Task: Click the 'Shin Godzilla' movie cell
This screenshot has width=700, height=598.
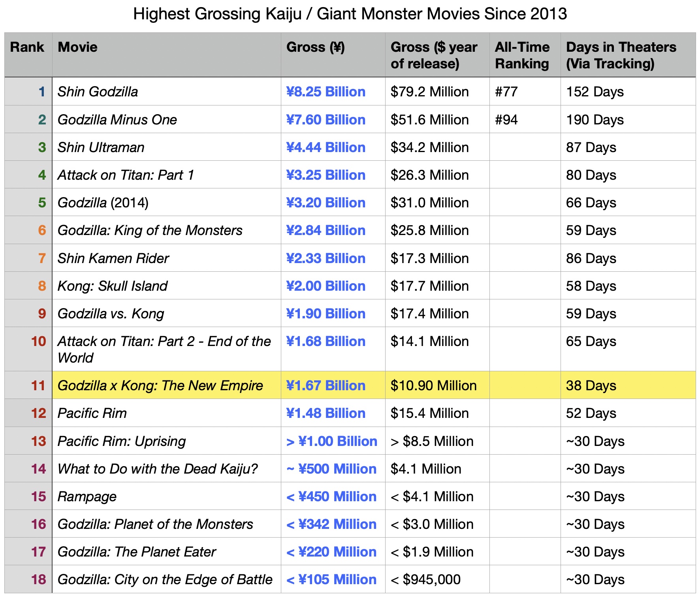Action: coord(166,91)
